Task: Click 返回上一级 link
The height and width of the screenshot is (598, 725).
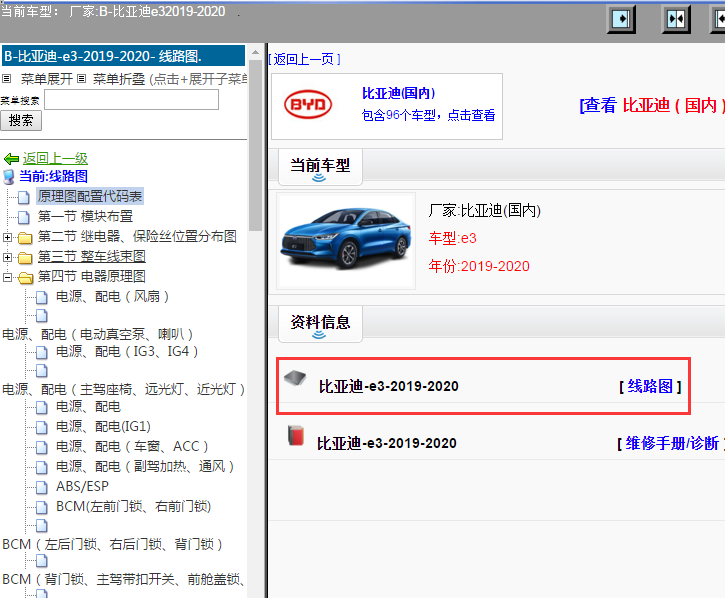Action: 55,159
